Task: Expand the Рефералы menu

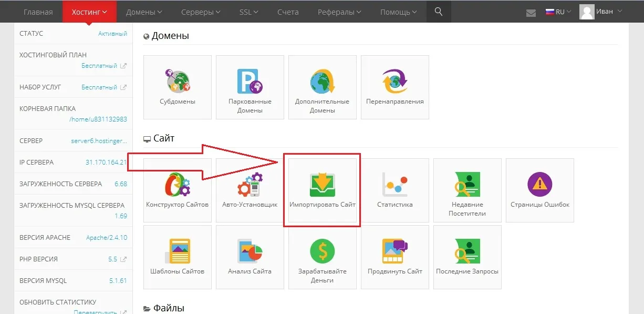Action: pos(339,12)
